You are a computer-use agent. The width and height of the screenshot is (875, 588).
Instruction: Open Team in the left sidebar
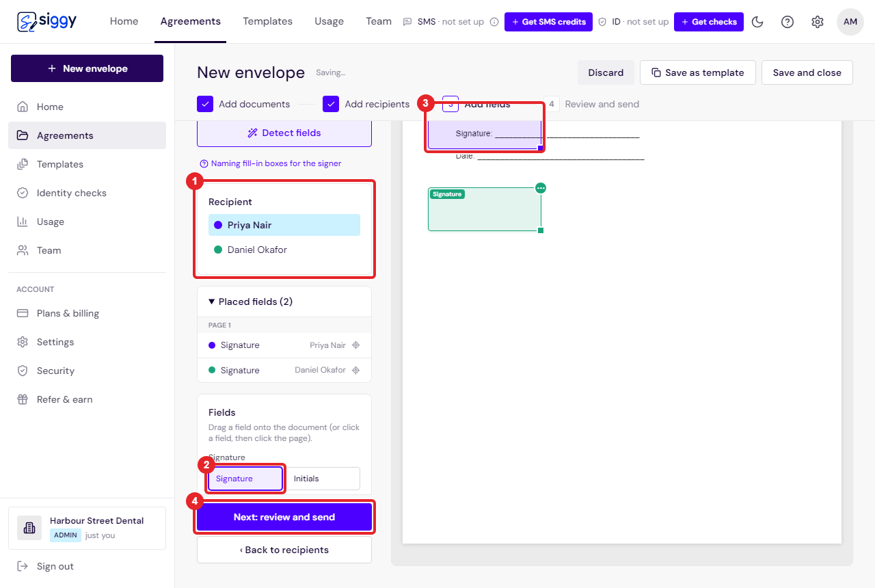87,250
